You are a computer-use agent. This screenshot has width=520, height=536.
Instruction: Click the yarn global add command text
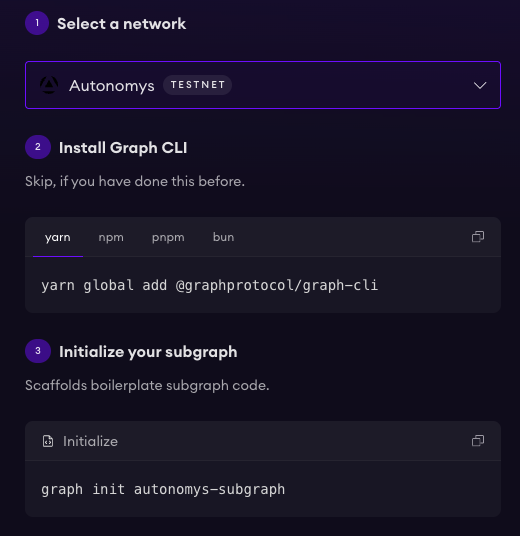pyautogui.click(x=210, y=285)
